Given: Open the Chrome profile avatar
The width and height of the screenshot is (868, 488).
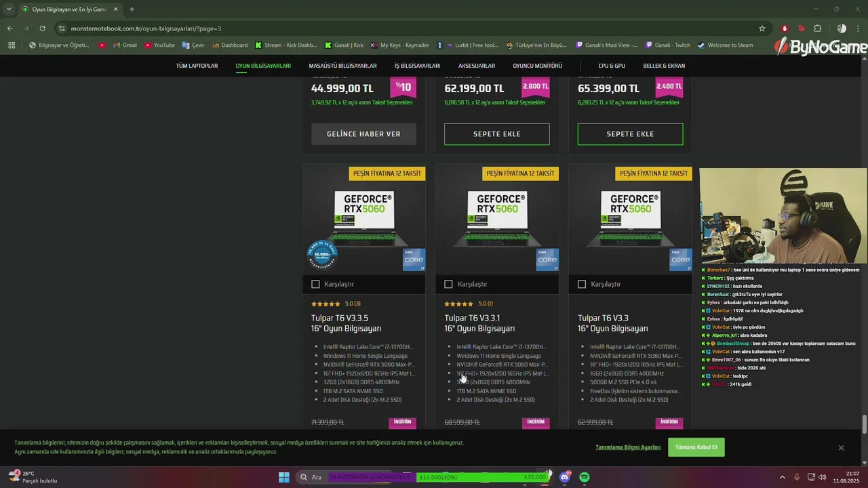Looking at the screenshot, I should click(842, 28).
